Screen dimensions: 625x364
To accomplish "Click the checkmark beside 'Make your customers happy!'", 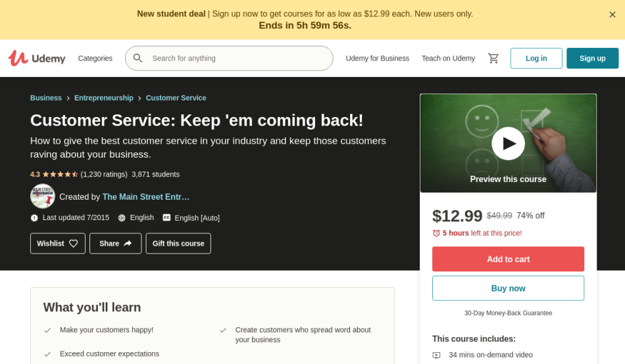I will (47, 330).
